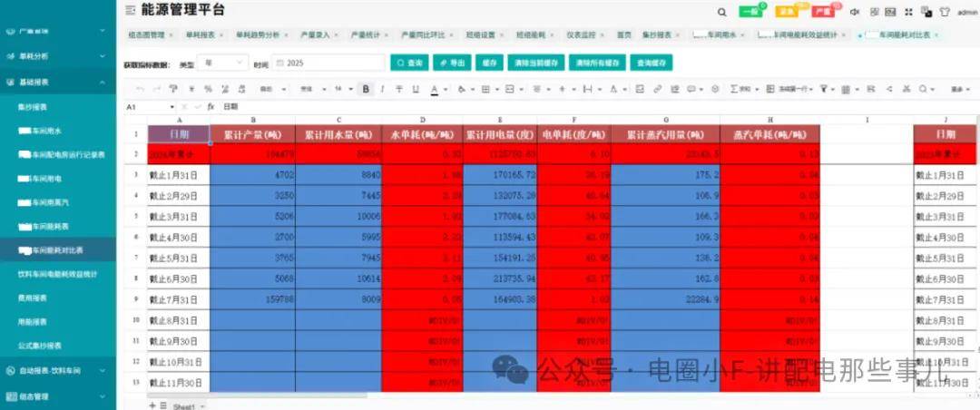Open the search magnifier in header

pyautogui.click(x=722, y=12)
